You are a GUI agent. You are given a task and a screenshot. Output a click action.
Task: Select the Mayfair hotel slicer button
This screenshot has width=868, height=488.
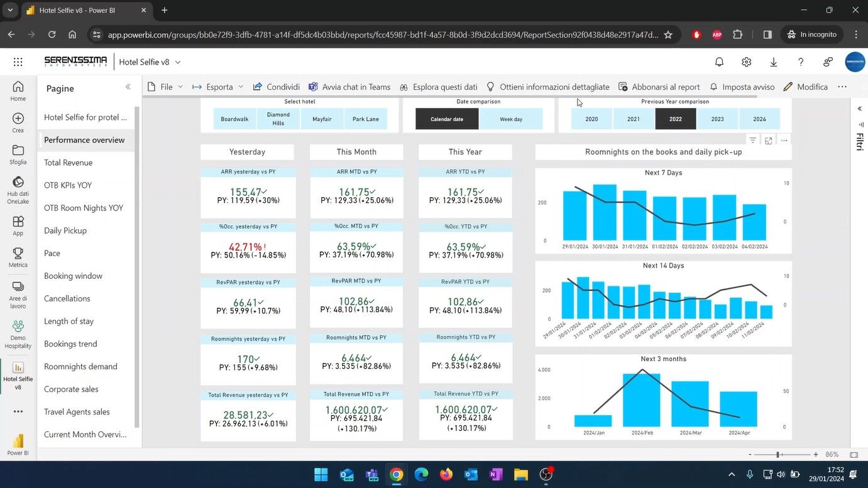tap(322, 119)
